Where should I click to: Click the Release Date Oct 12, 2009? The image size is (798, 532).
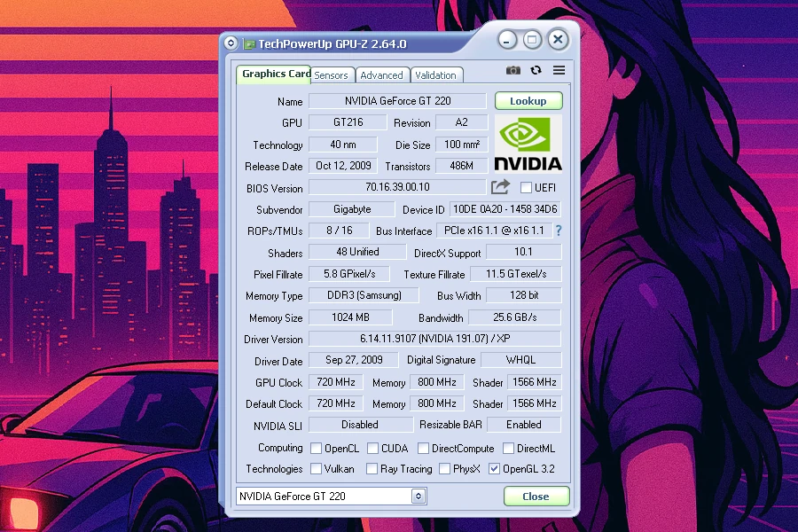[343, 166]
